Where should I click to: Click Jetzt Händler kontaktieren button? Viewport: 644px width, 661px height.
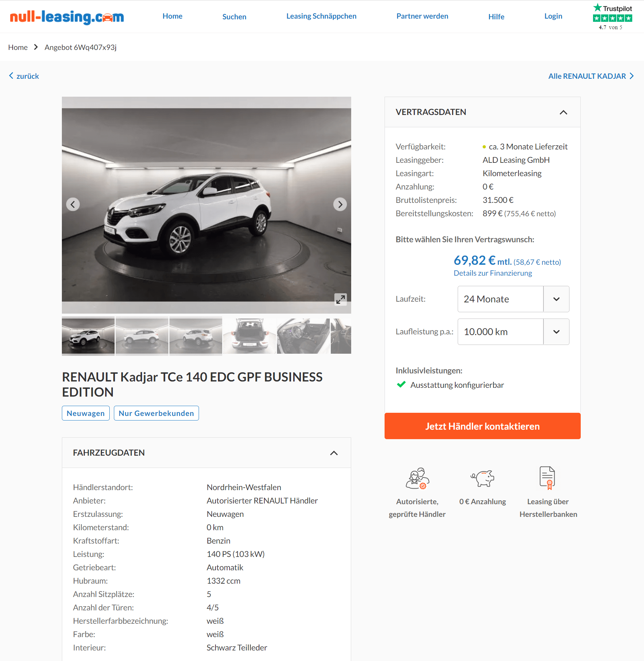[x=482, y=426]
